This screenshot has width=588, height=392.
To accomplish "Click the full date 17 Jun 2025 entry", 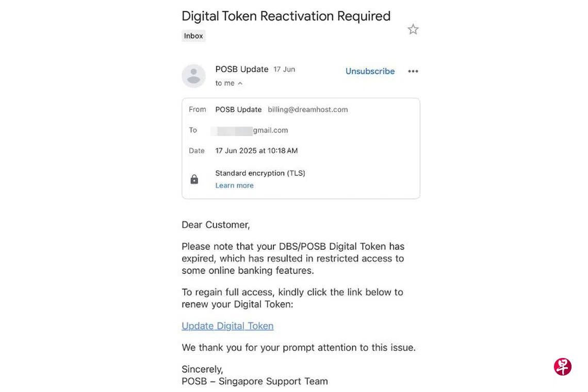I will pos(256,151).
